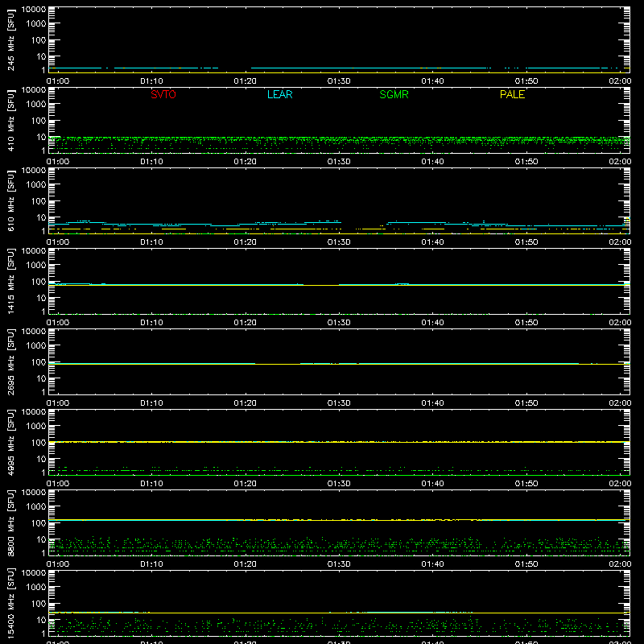Select the '410 MHz [SFU]' axis title
The height and width of the screenshot is (644, 644).
pyautogui.click(x=10, y=121)
